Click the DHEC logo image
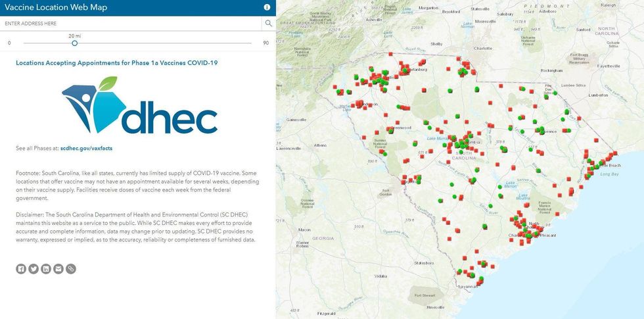 coord(139,105)
